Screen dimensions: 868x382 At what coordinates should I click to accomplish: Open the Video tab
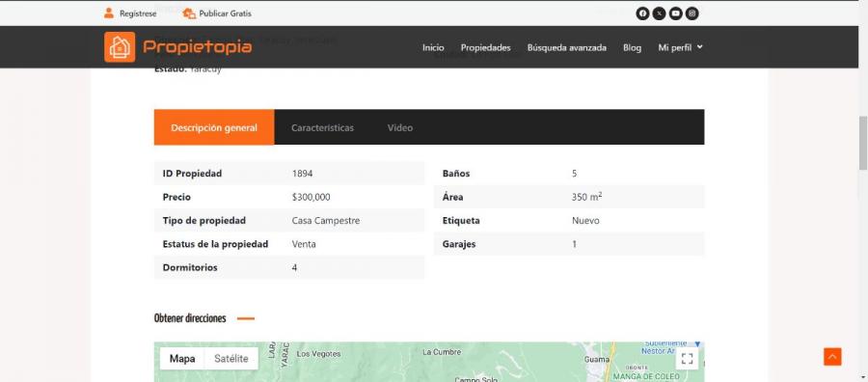[x=399, y=127]
